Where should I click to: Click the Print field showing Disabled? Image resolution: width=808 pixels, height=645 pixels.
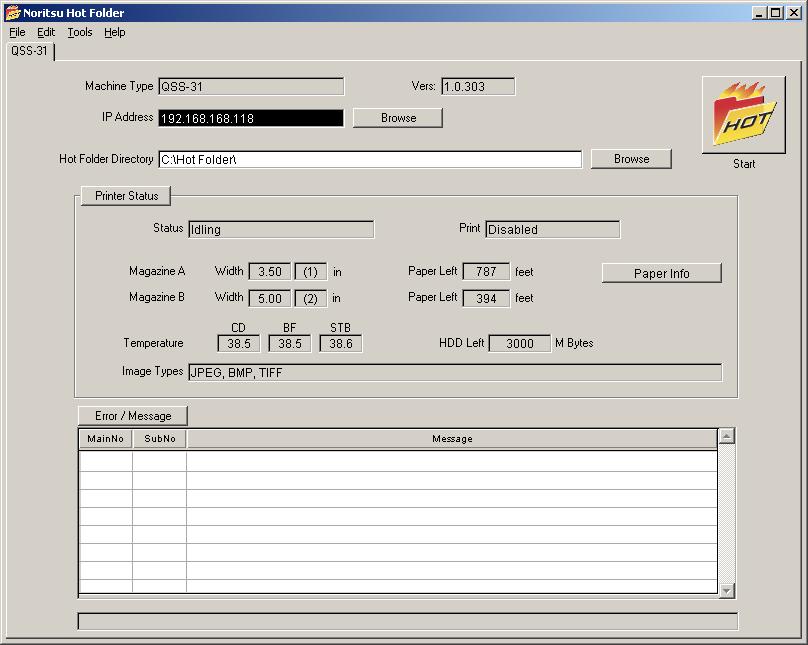(x=552, y=229)
